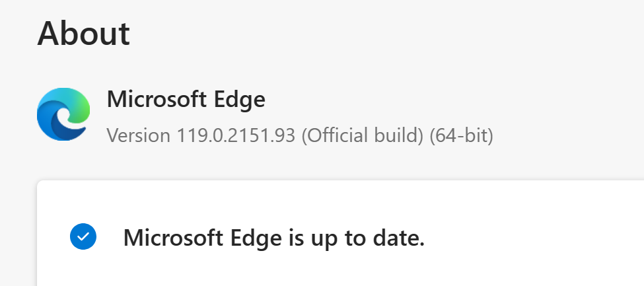Screen dimensions: 644x286
Task: Click the white circle check inside blue icon
Action: click(83, 236)
